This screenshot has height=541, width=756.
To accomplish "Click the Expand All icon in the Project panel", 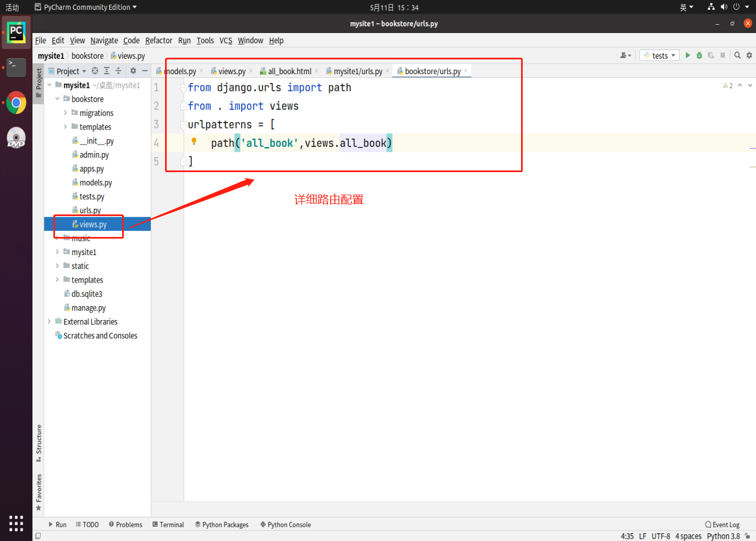I will click(107, 71).
